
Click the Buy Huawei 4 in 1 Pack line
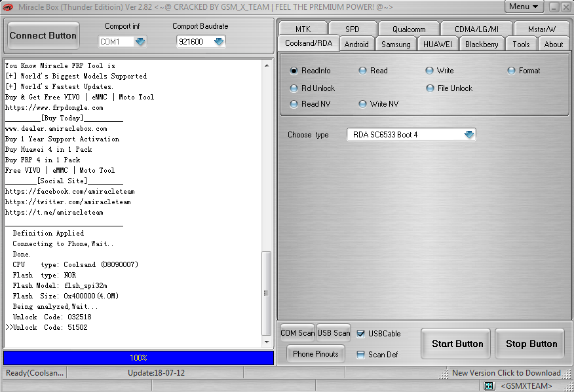[48, 149]
